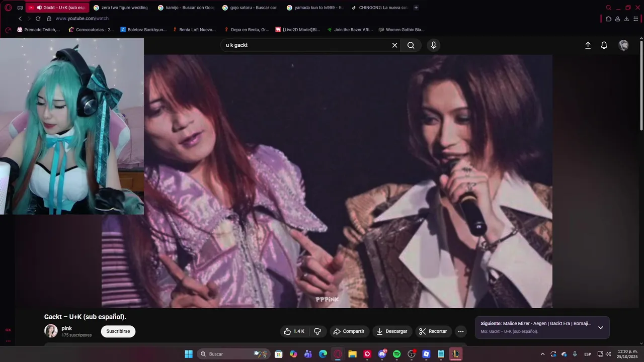Open the Windows Start menu
The height and width of the screenshot is (362, 644).
[189, 354]
